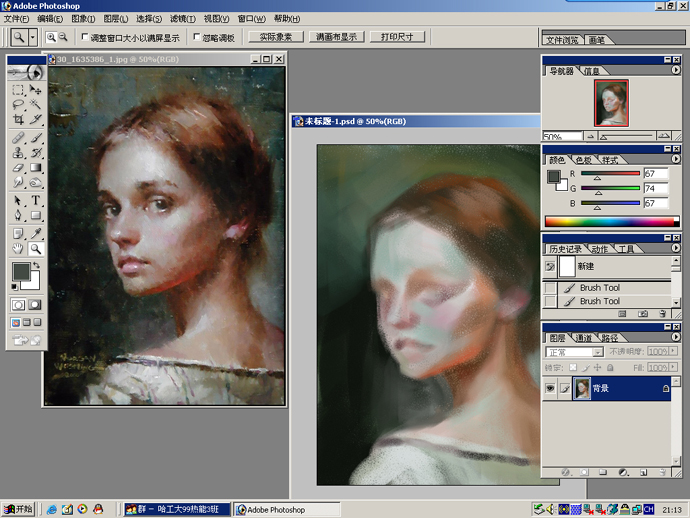Image resolution: width=690 pixels, height=518 pixels.
Task: Click the 满画布显示 button
Action: tap(337, 37)
